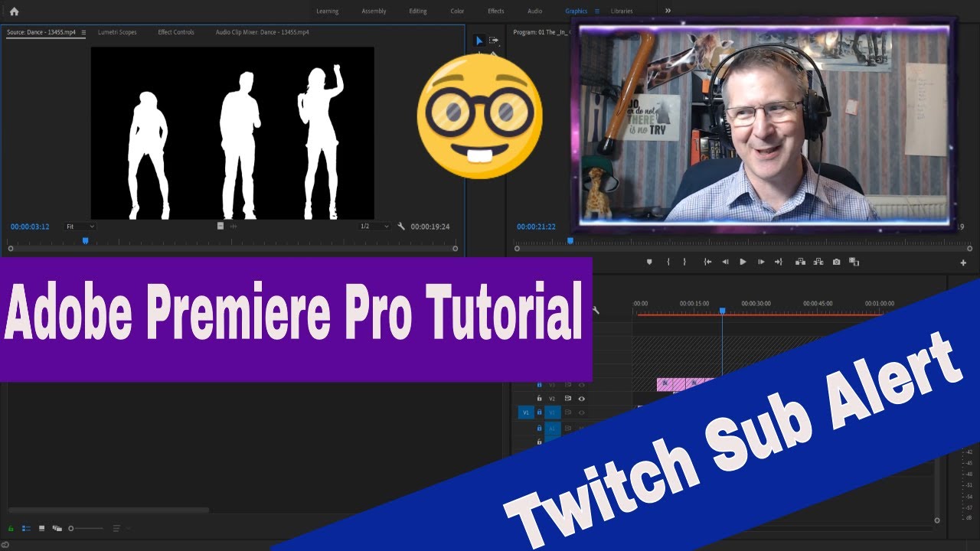The width and height of the screenshot is (980, 551).
Task: Step back one frame in program monitor
Action: 725,262
